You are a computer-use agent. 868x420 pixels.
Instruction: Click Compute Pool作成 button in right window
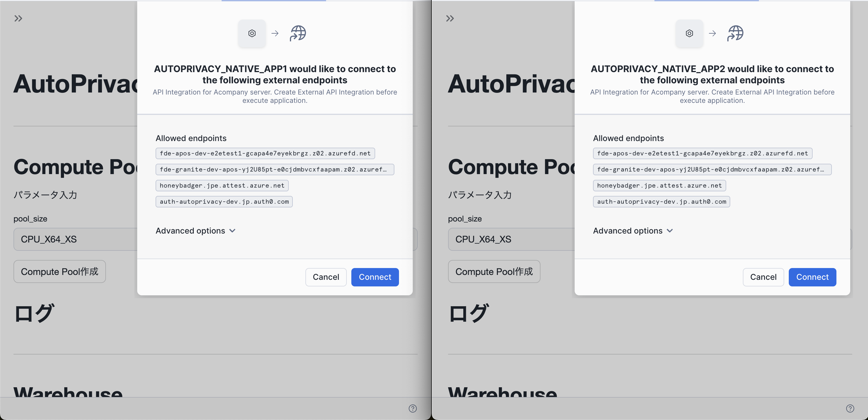494,271
